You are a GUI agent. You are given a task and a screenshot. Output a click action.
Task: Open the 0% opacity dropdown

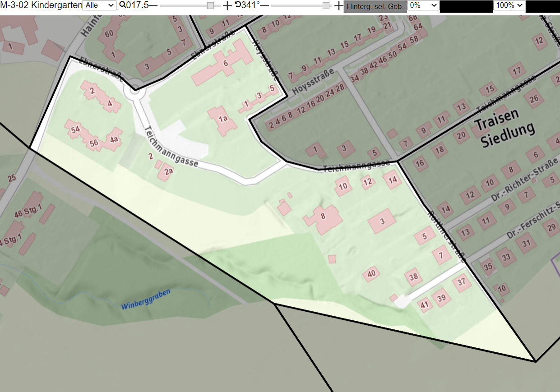[x=423, y=5]
